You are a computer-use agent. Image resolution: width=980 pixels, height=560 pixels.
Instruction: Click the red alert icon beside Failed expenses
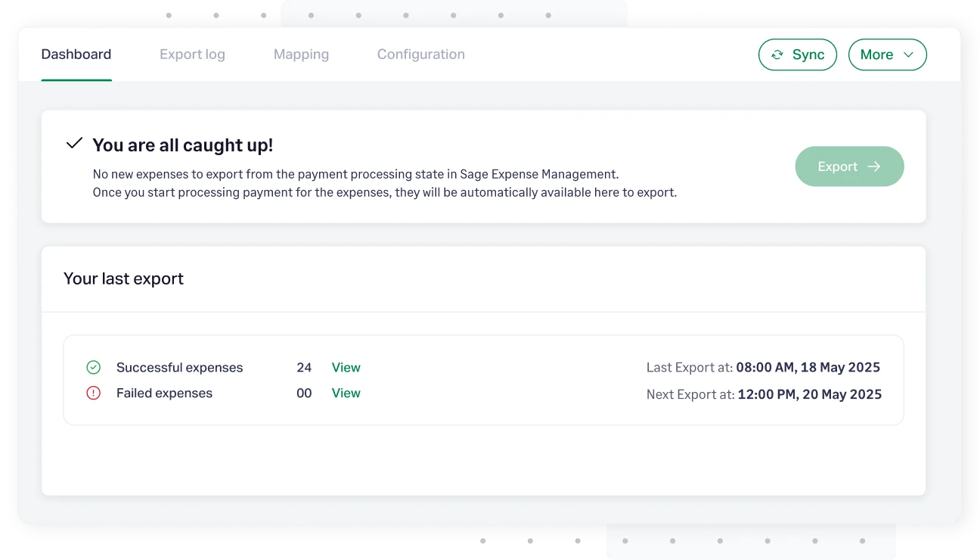93,393
